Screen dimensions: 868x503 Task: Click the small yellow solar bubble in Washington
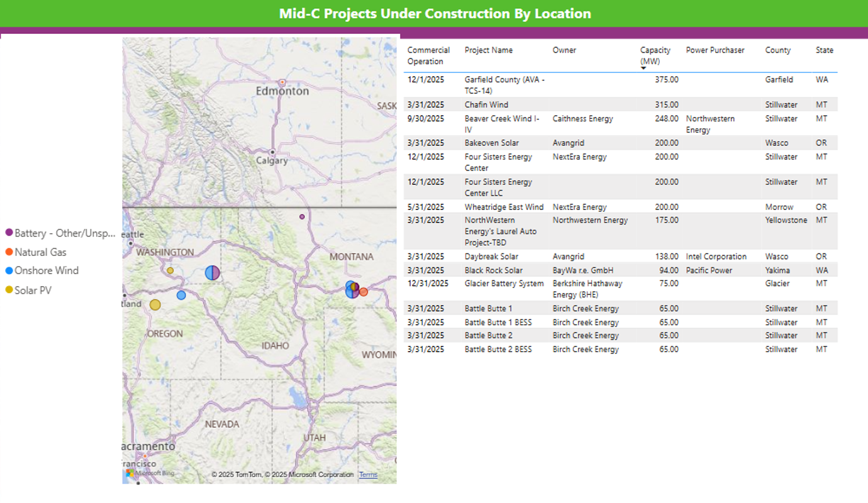(170, 270)
